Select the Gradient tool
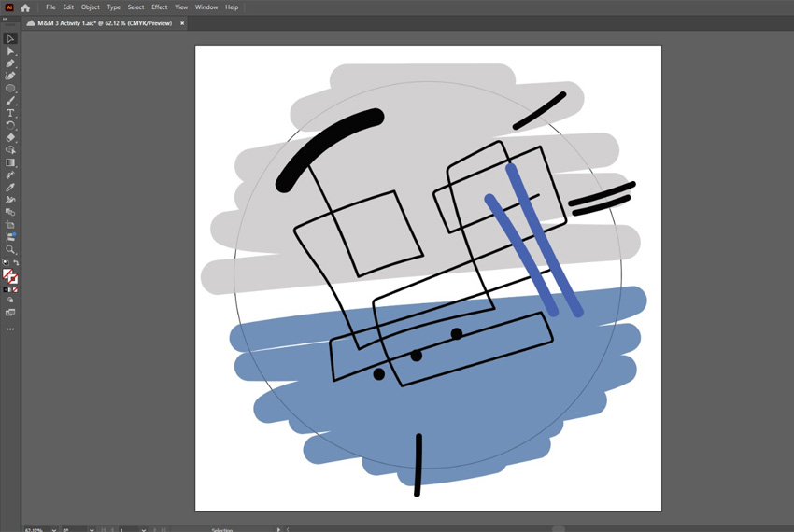Screen dimensions: 794x532 (10, 162)
